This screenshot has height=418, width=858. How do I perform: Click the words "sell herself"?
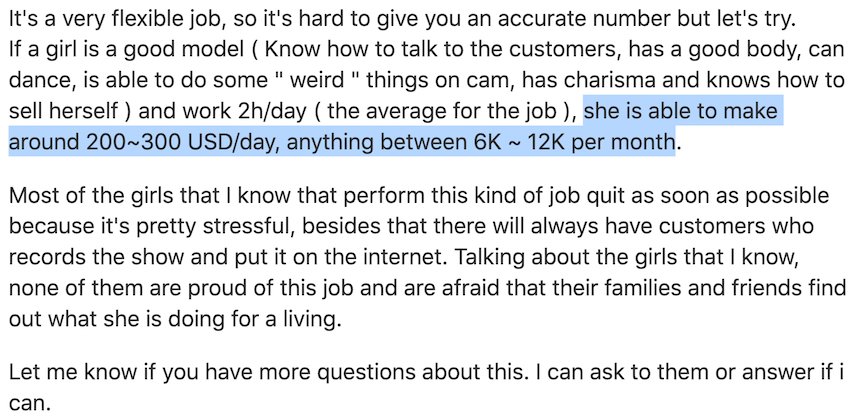pyautogui.click(x=63, y=112)
